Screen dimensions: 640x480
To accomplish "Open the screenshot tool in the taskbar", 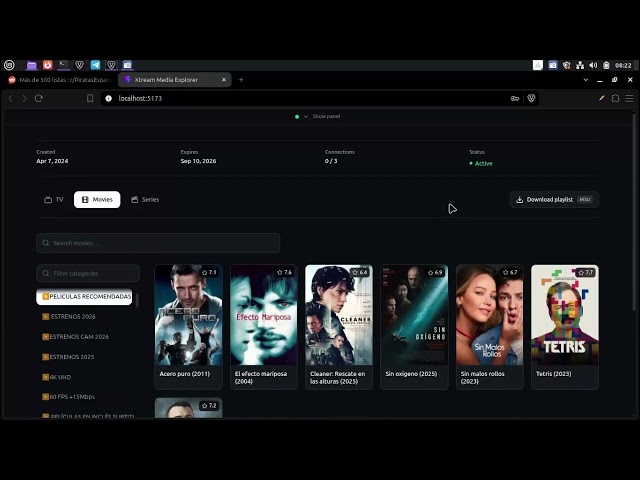I will 127,65.
